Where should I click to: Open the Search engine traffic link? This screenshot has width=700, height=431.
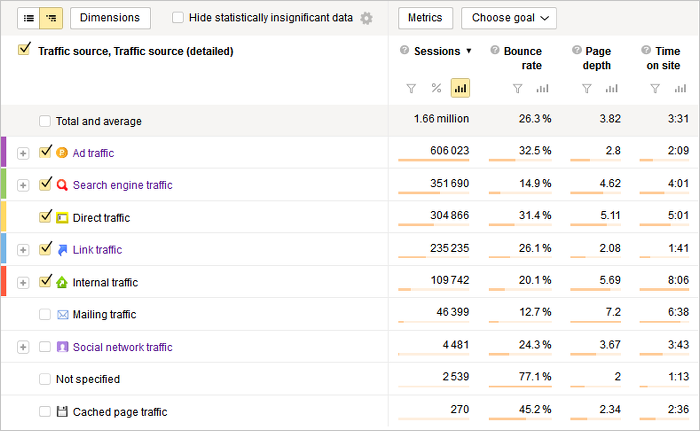click(x=122, y=185)
